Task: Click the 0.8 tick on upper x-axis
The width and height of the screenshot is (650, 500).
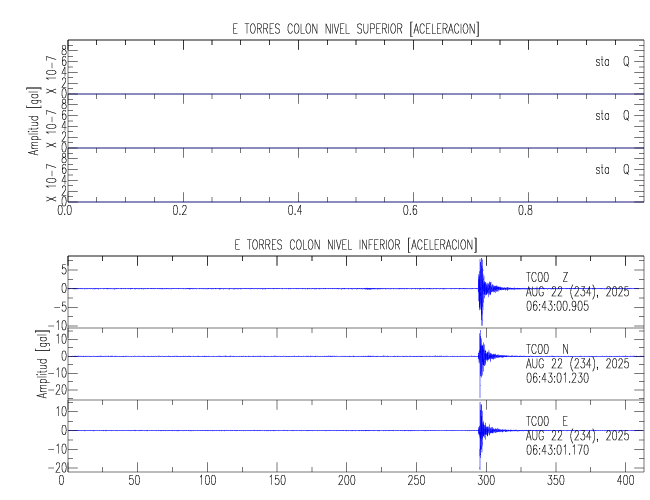Action: (527, 212)
